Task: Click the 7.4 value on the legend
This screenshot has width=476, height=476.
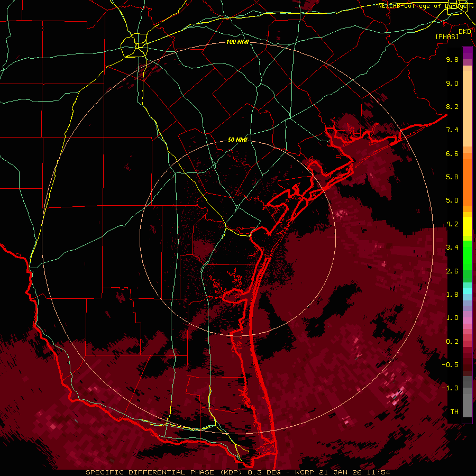Action: tap(452, 130)
